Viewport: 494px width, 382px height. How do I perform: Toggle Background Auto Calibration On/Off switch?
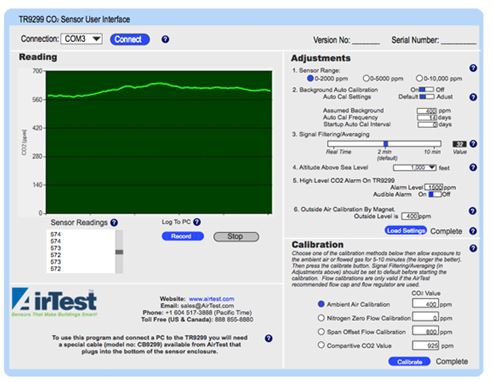point(426,89)
